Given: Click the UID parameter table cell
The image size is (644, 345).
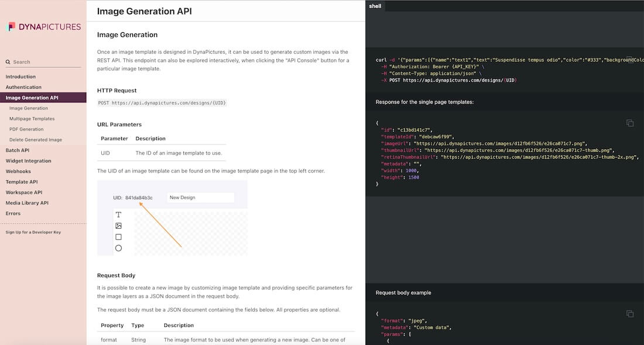Looking at the screenshot, I should (105, 153).
